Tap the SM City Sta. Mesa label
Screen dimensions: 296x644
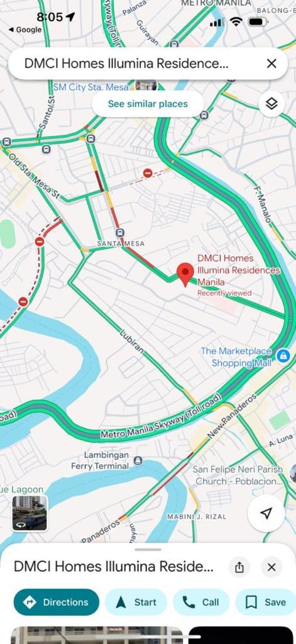(x=90, y=87)
